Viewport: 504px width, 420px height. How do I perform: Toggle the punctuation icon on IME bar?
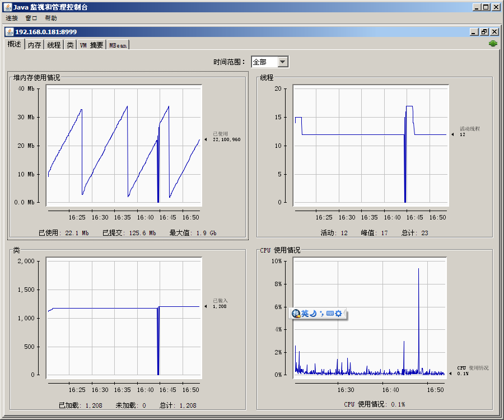tap(321, 314)
